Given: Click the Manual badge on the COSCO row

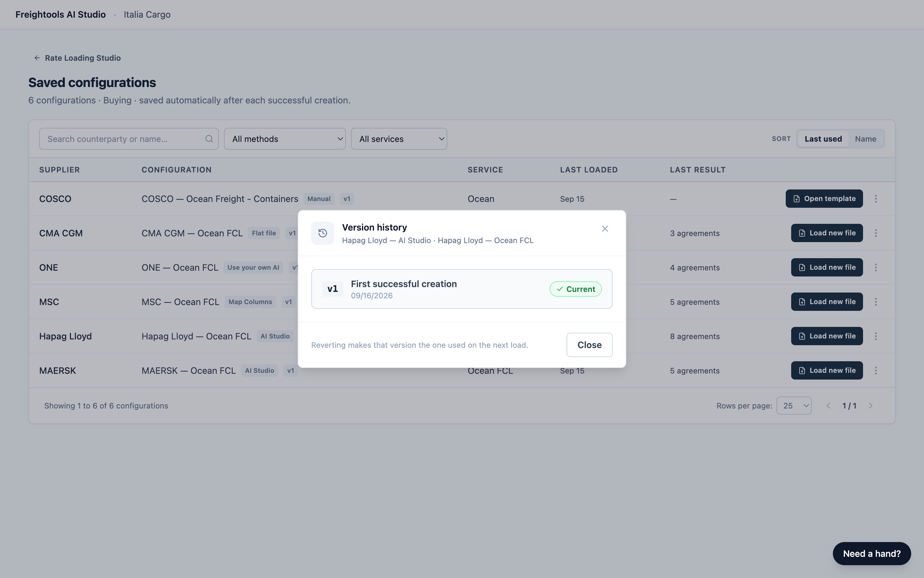Looking at the screenshot, I should (x=319, y=199).
